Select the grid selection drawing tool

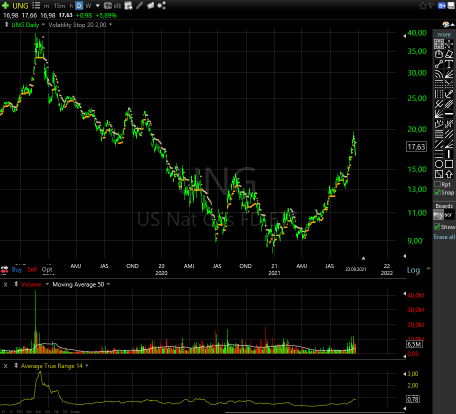439,44
